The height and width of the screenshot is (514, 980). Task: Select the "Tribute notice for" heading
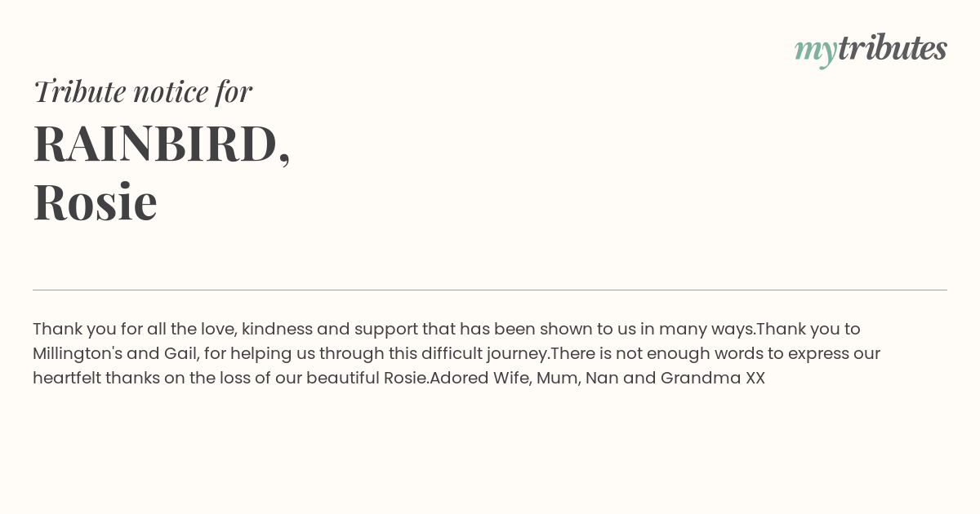(142, 91)
